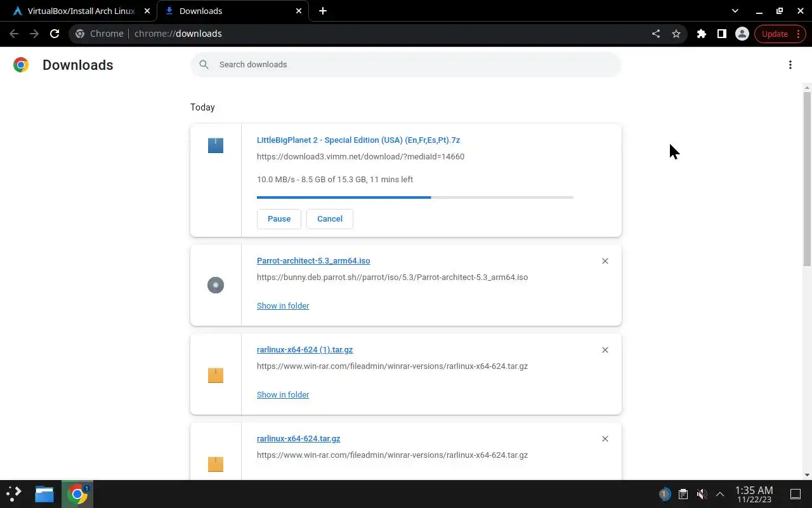Open Parrot-architect-5.3_arm64.iso file link
The width and height of the screenshot is (812, 508).
313,261
